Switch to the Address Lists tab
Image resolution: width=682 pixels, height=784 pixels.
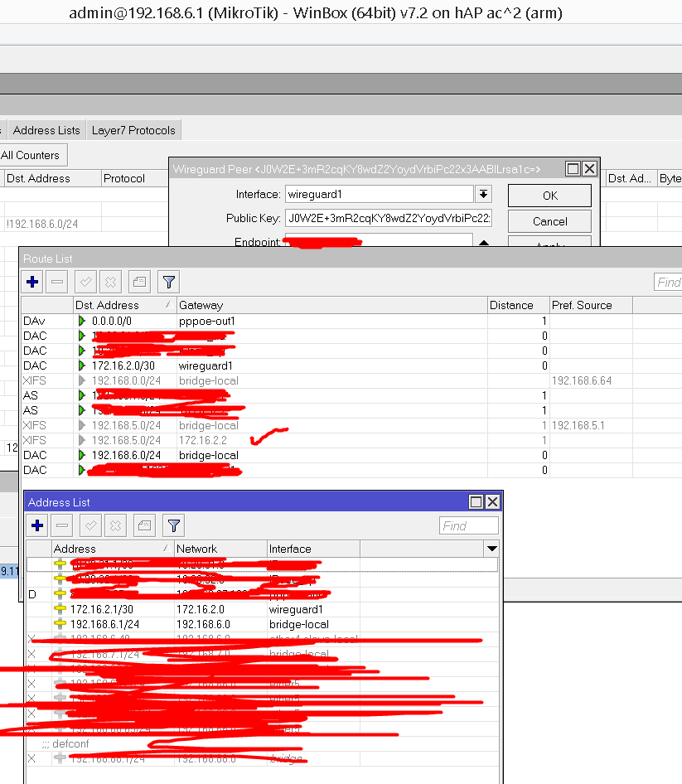(x=46, y=130)
